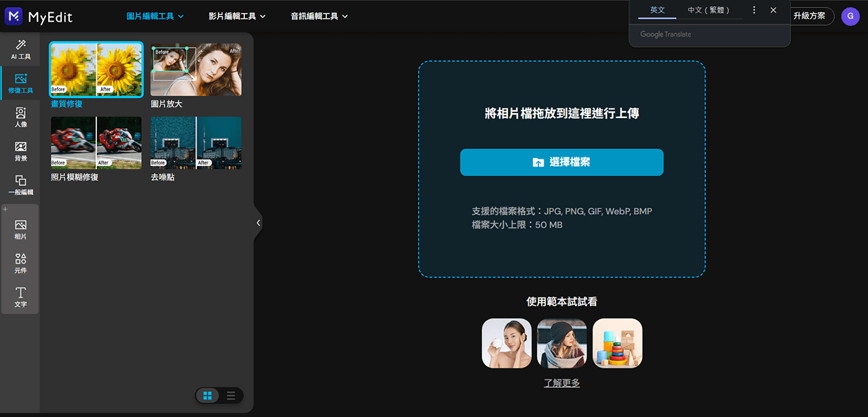
Task: Open the 背景 background tools
Action: (20, 151)
